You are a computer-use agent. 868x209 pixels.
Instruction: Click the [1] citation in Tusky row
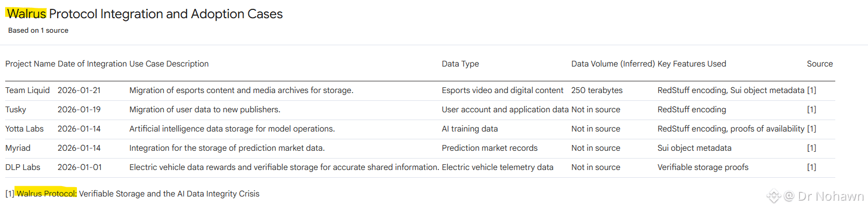coord(811,110)
